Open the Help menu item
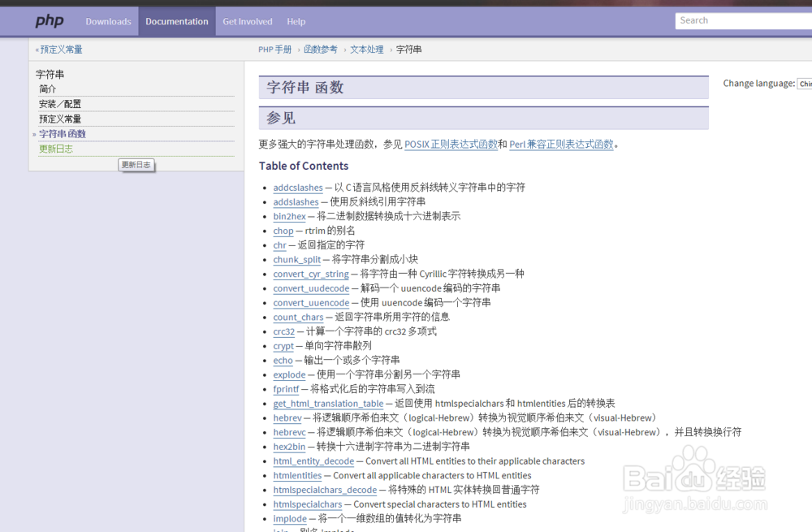 point(296,22)
